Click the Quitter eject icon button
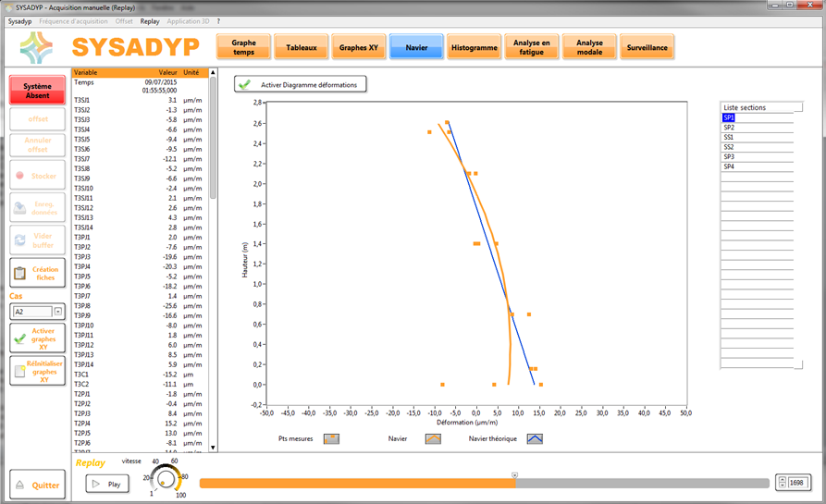 20,485
